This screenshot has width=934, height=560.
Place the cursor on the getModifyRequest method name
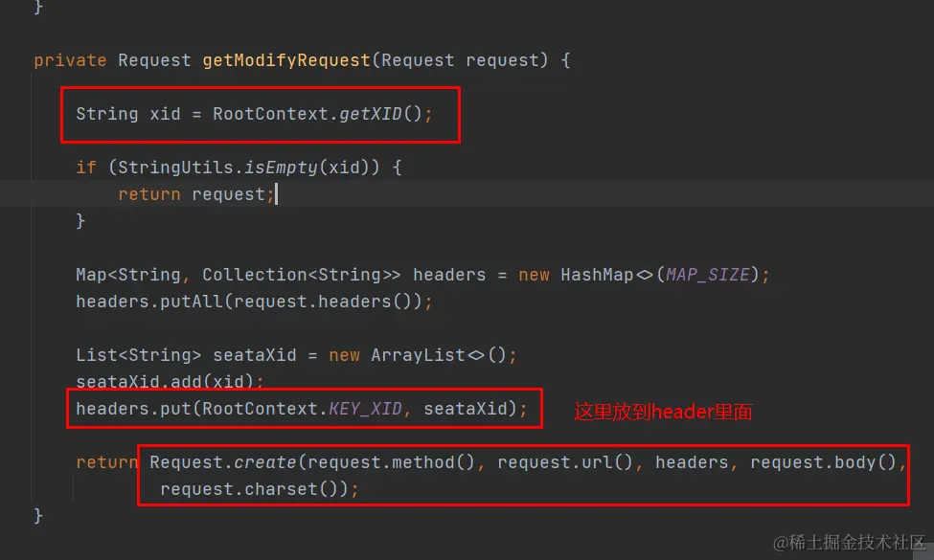(x=286, y=60)
